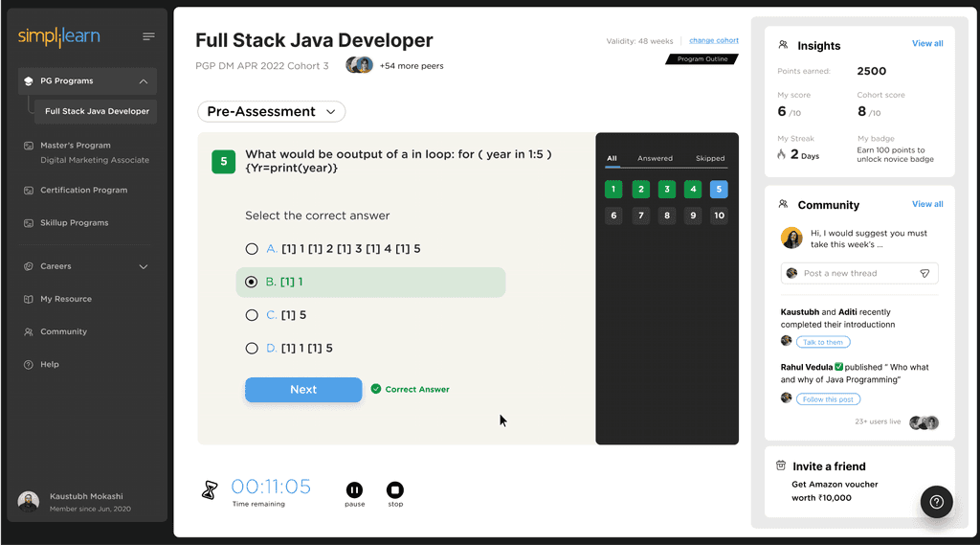Toggle the sidebar hamburger menu
The width and height of the screenshot is (980, 545).
coord(148,36)
